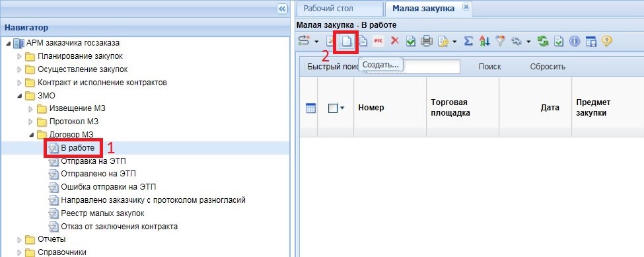The image size is (644, 257).
Task: Select the Извещение МЗ folder label
Action: (x=77, y=109)
